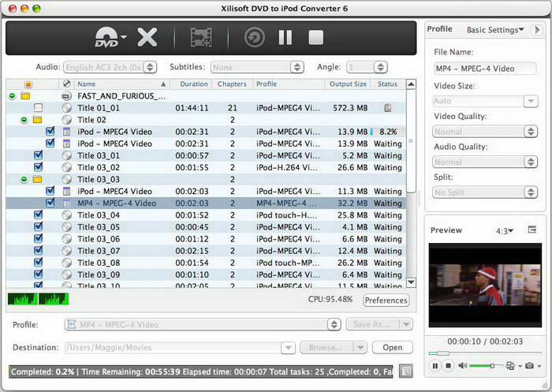Sort the list by Output Size column
This screenshot has width=552, height=392.
tap(347, 84)
